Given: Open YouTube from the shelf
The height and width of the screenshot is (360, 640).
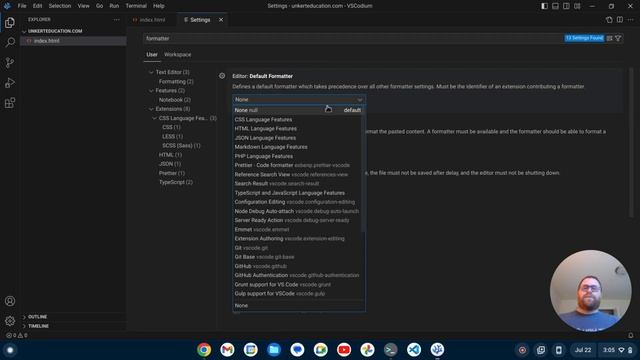Looking at the screenshot, I should [x=344, y=350].
